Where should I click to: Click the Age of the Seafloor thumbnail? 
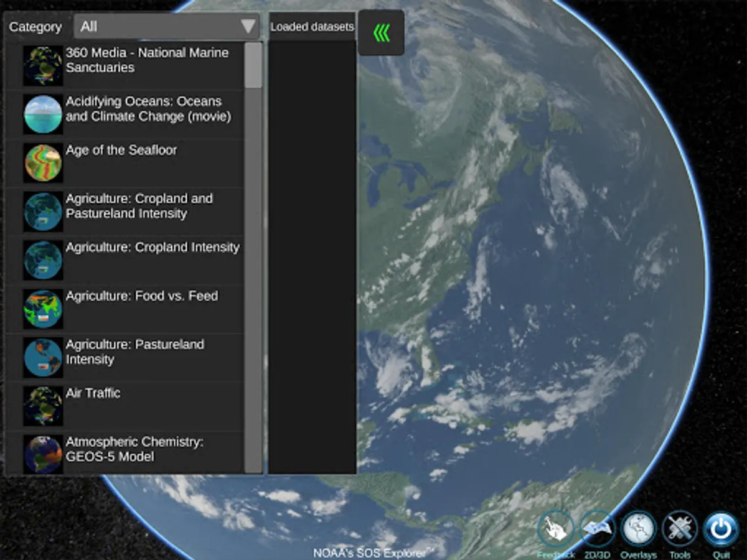tap(43, 162)
